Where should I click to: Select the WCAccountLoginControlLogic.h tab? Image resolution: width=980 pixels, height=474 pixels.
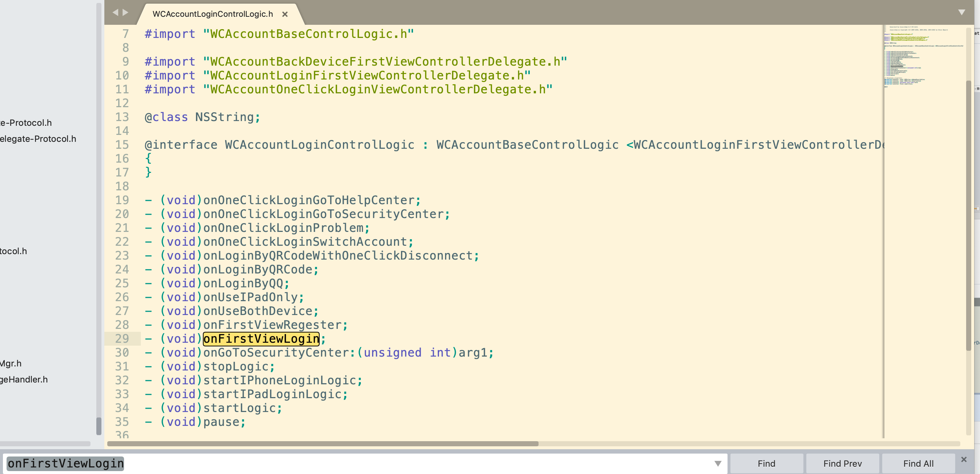[212, 14]
